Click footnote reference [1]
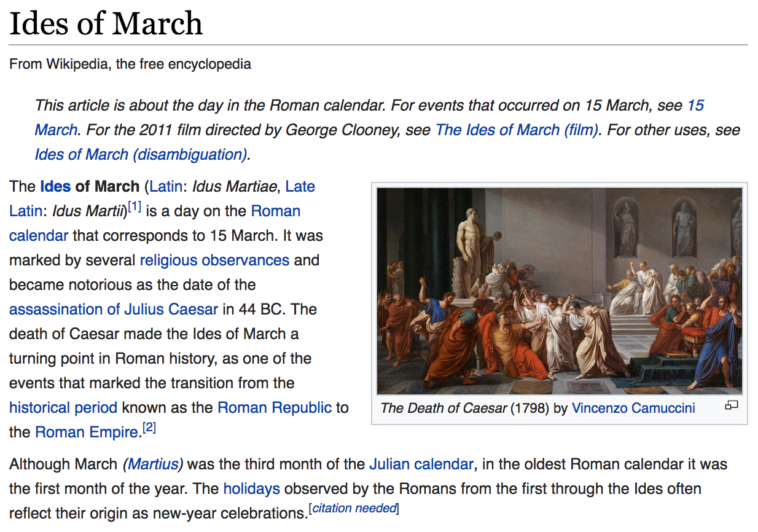Viewport: 758px width, 532px height. [135, 207]
